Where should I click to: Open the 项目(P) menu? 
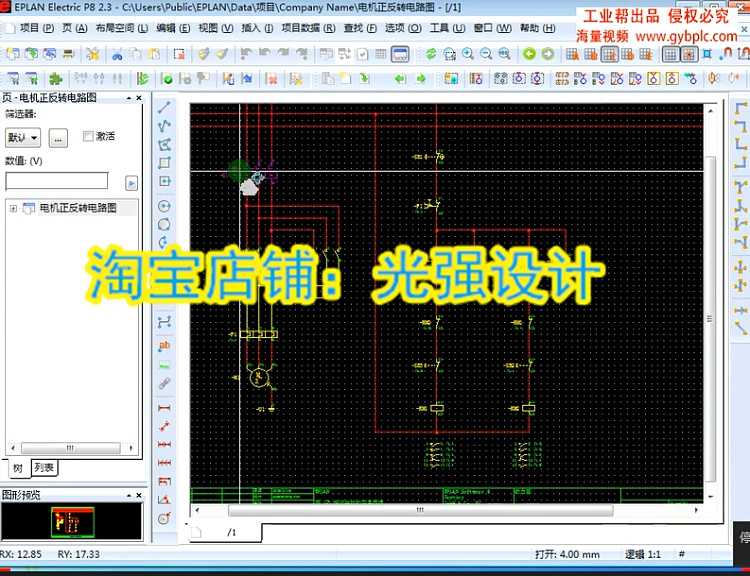[36, 28]
